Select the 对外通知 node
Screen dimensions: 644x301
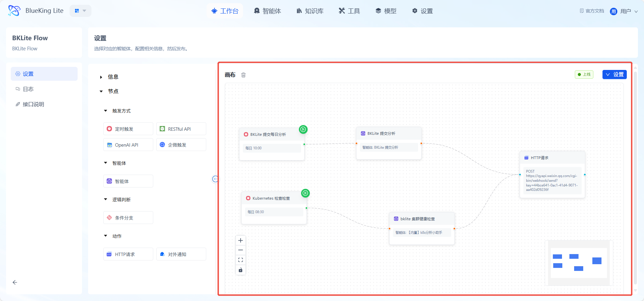tap(181, 254)
